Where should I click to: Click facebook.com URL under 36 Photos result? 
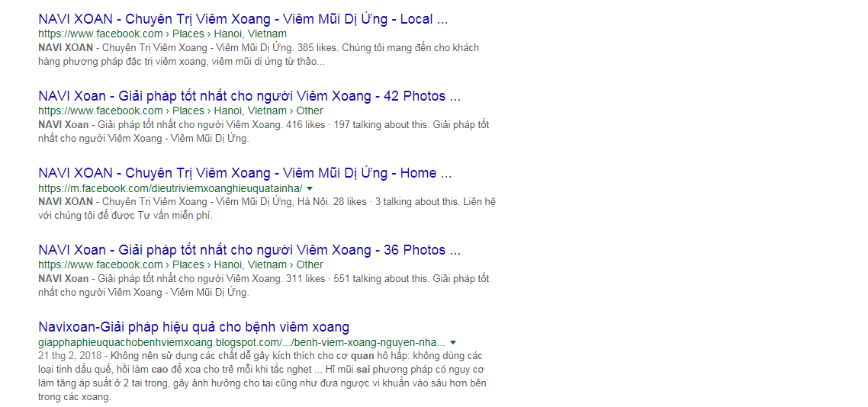pyautogui.click(x=101, y=264)
